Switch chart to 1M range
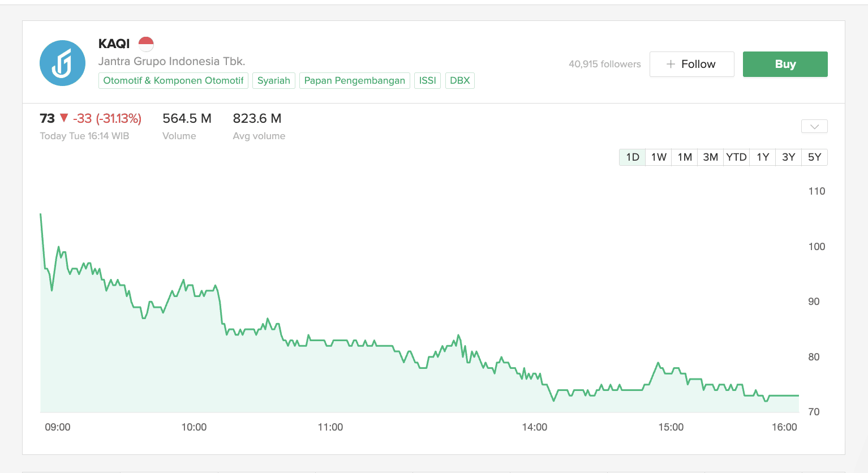 click(685, 157)
